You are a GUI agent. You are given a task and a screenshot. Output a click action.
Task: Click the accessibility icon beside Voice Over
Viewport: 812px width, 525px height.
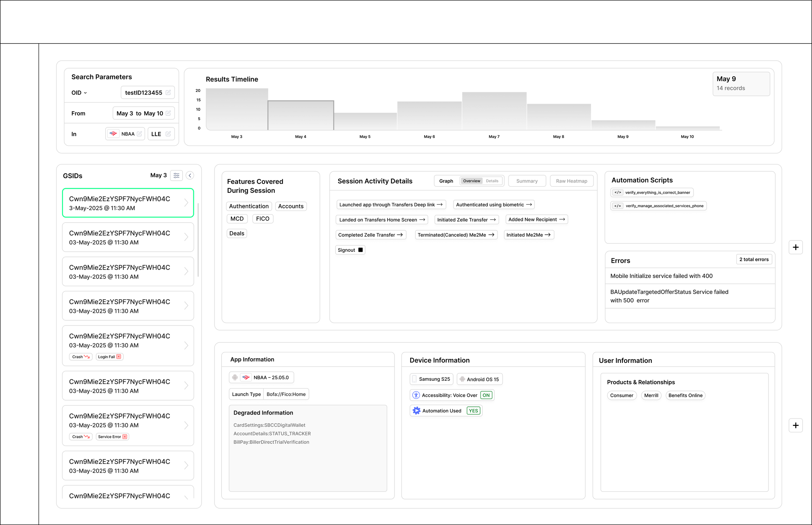(x=416, y=395)
